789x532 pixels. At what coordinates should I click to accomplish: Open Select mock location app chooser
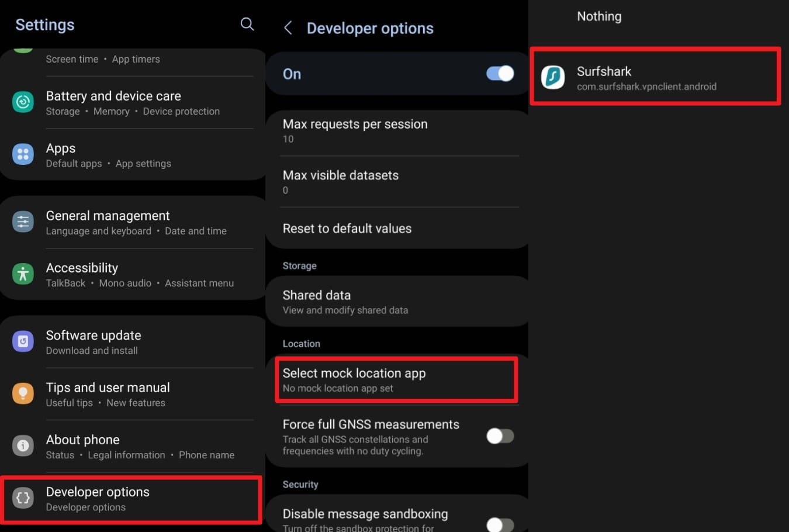397,380
